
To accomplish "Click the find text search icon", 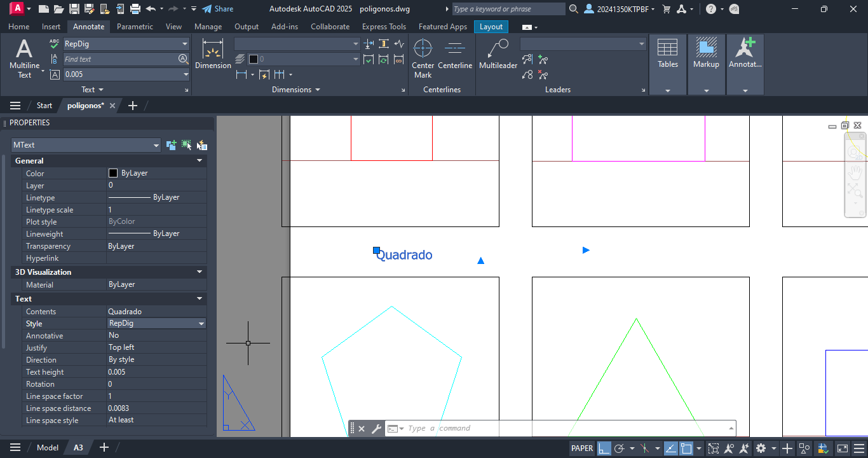I will tap(183, 59).
